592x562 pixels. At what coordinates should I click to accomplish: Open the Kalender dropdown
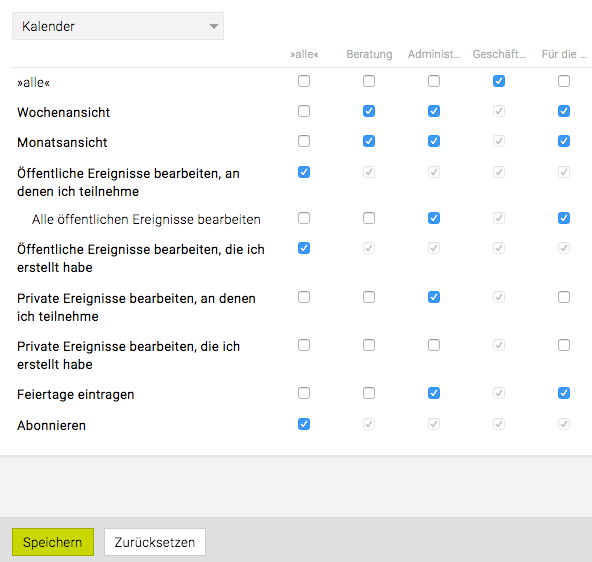[x=118, y=26]
